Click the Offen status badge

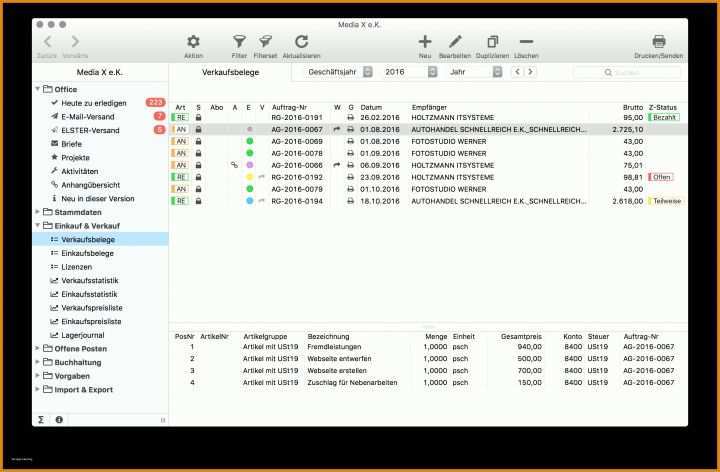tap(660, 177)
